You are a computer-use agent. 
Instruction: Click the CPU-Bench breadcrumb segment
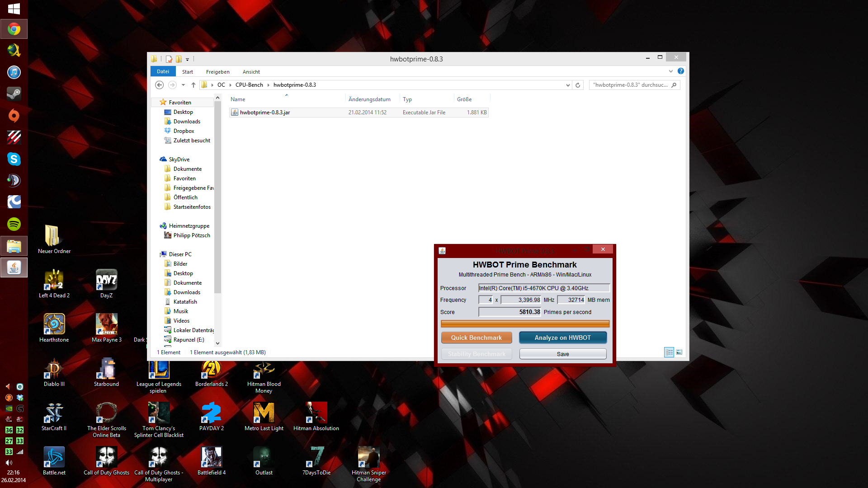tap(249, 85)
